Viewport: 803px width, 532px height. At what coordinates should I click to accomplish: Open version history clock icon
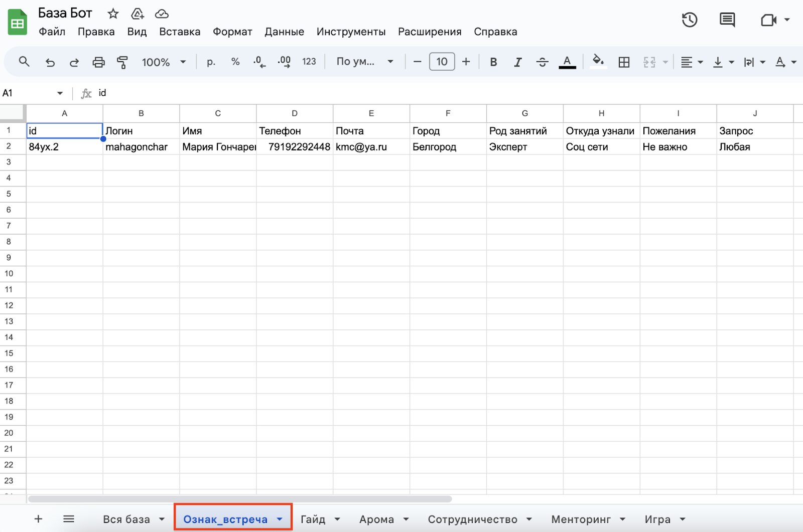(689, 20)
